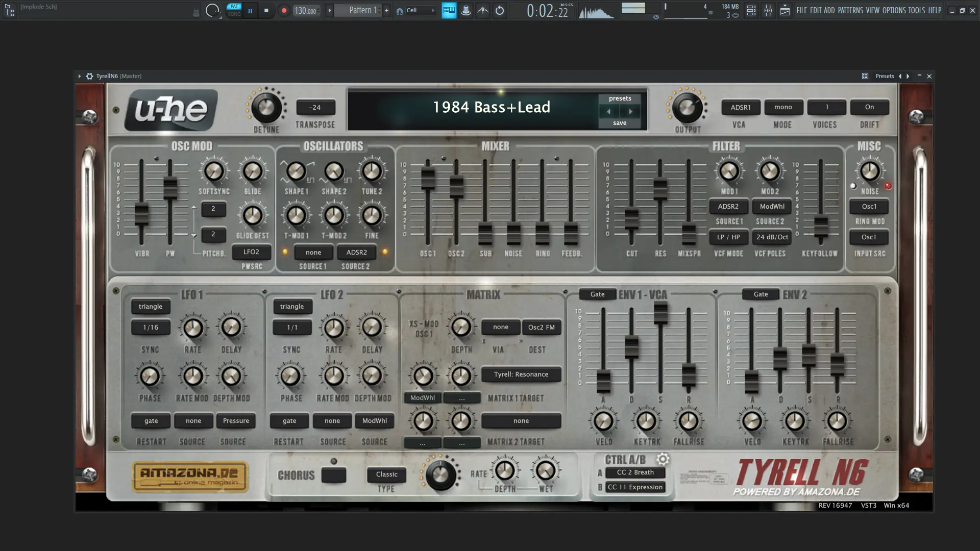
Task: Open the OPTIONS menu
Action: [x=894, y=10]
